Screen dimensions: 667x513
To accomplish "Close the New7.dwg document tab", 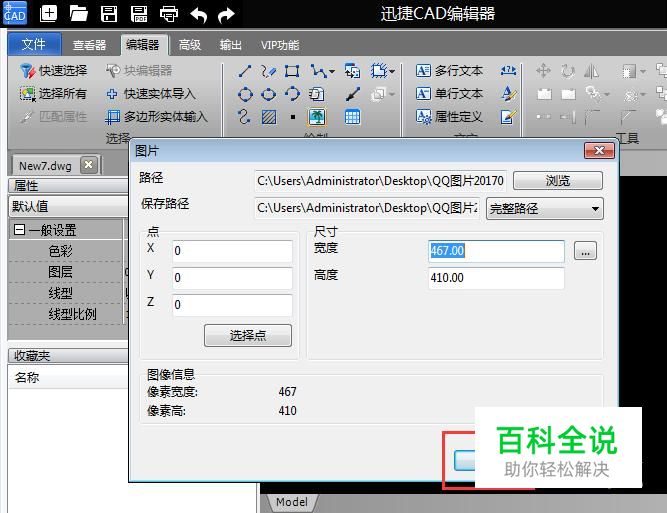I will click(x=88, y=165).
